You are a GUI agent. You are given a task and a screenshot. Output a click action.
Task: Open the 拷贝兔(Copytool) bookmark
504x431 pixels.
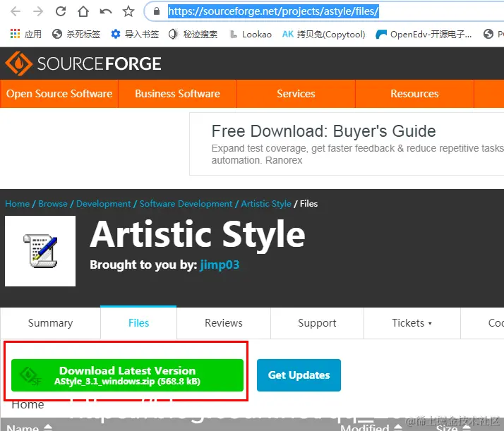(x=324, y=34)
